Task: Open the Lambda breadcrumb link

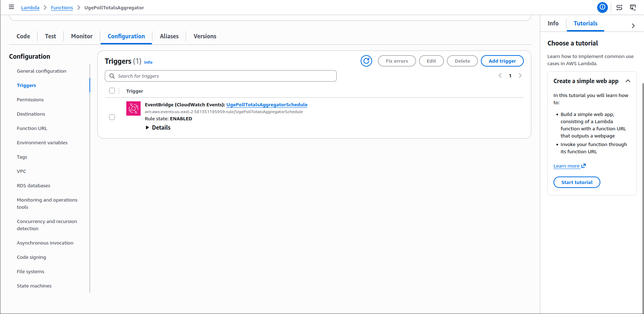Action: (x=30, y=8)
